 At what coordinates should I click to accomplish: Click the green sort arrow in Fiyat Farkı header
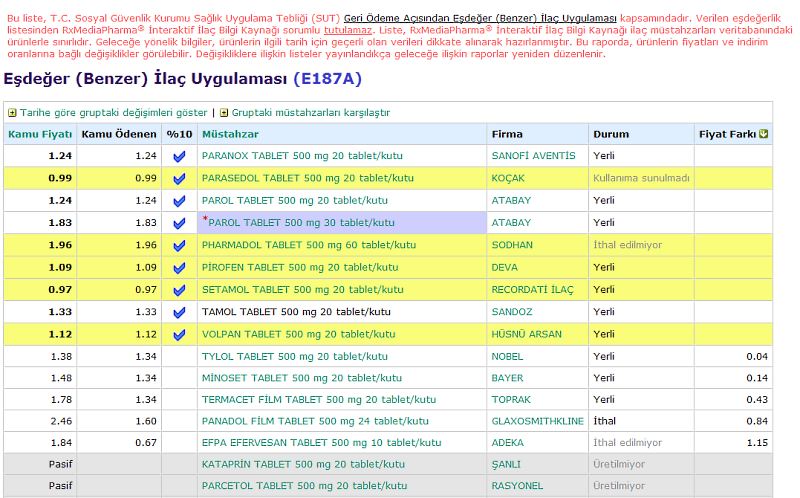764,134
